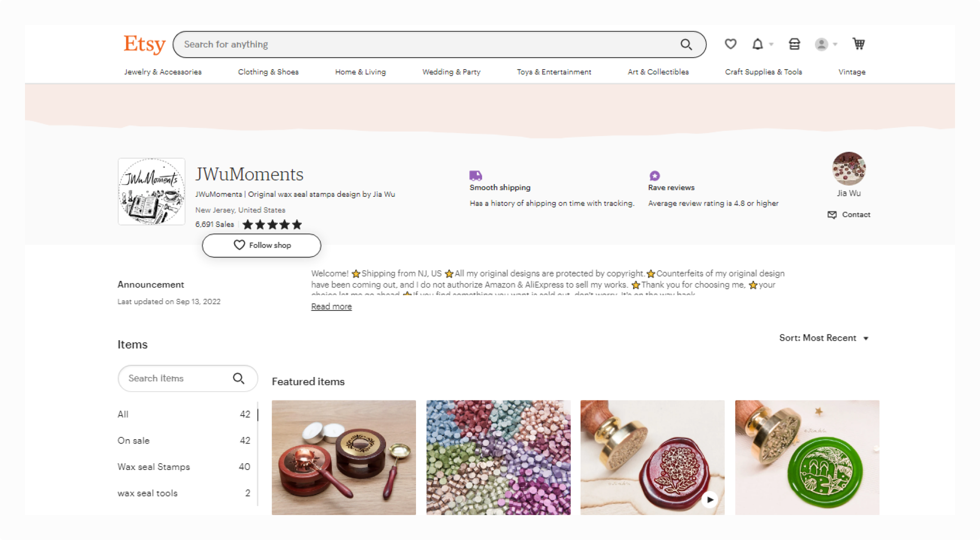Click the Follow shop button
This screenshot has height=540, width=980.
click(262, 245)
